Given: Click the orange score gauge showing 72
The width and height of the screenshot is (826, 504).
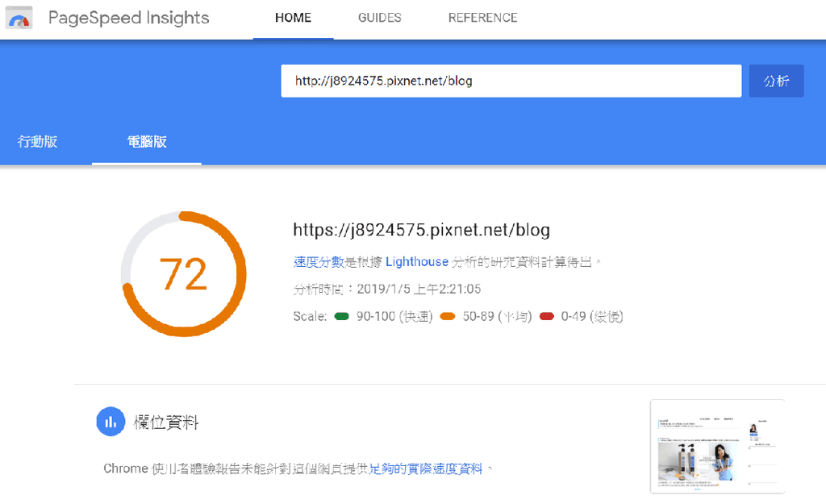Looking at the screenshot, I should click(x=183, y=274).
